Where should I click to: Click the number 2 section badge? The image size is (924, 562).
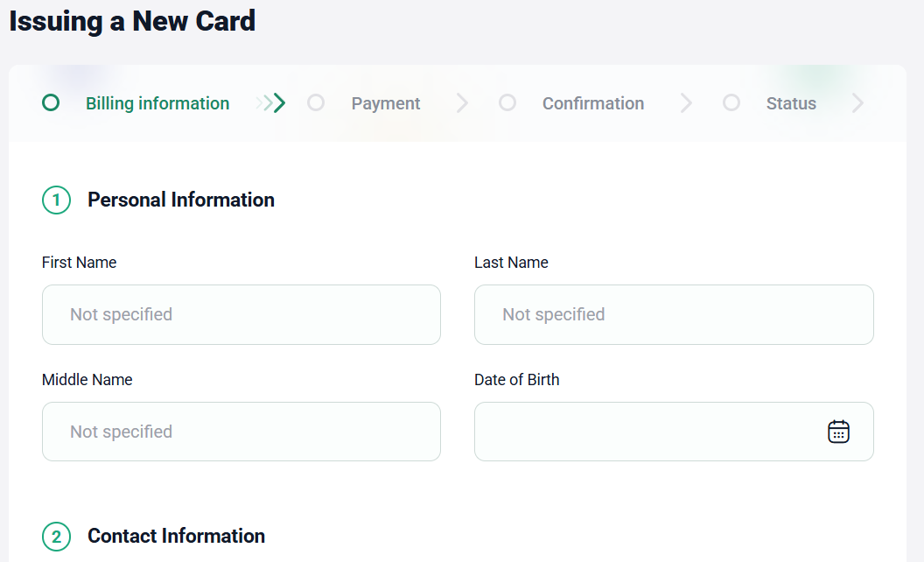coord(56,537)
